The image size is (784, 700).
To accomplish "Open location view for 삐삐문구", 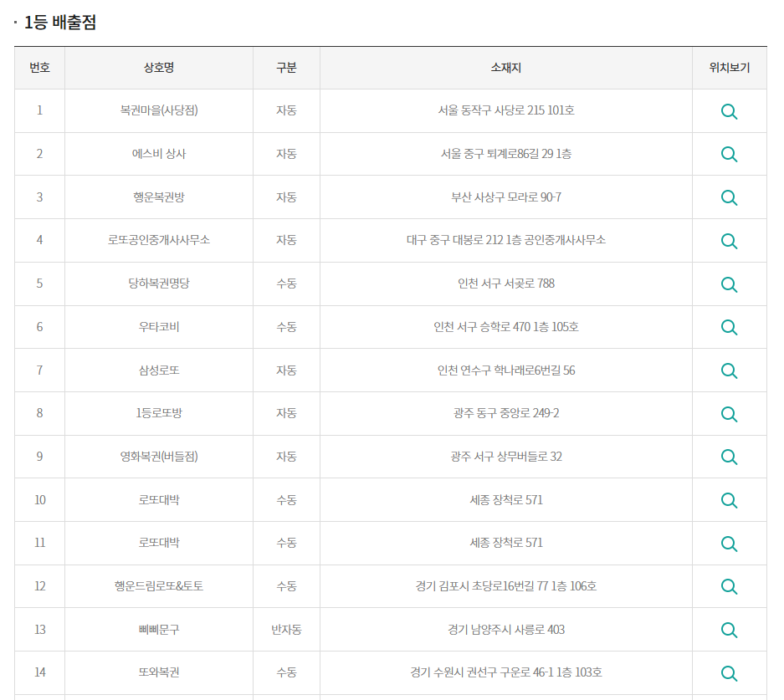I will (x=729, y=630).
